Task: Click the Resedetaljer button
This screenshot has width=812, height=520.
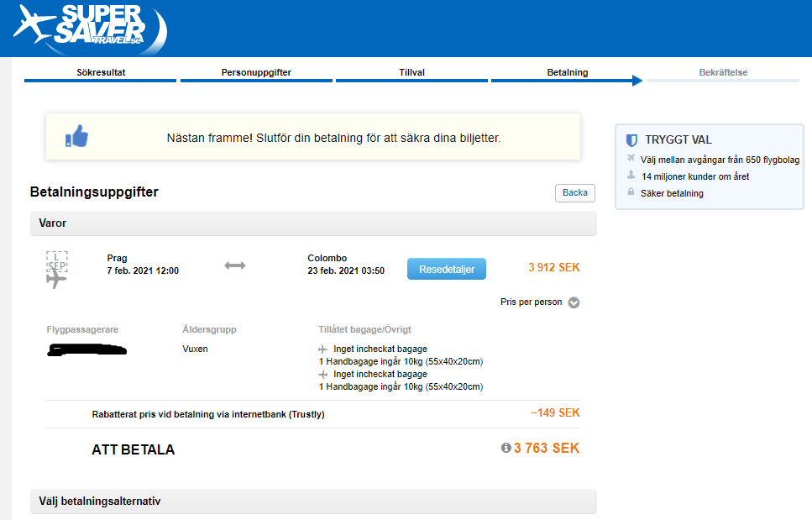Action: [x=447, y=269]
